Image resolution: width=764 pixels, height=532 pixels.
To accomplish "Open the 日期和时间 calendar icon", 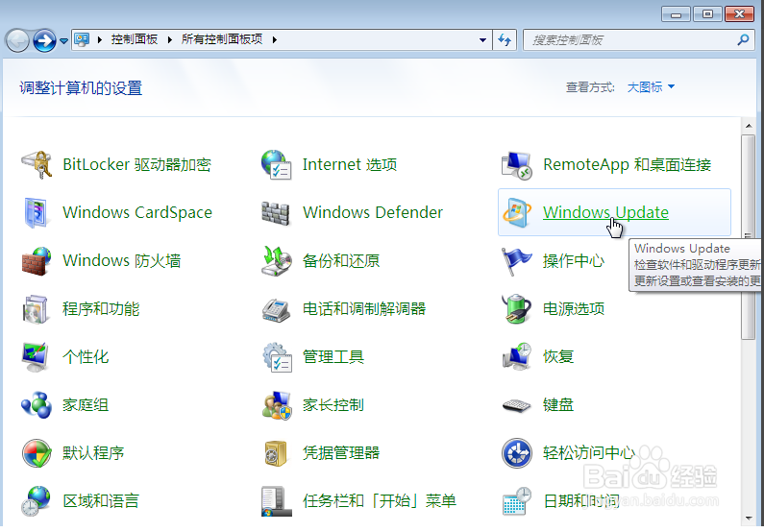I will coord(516,501).
